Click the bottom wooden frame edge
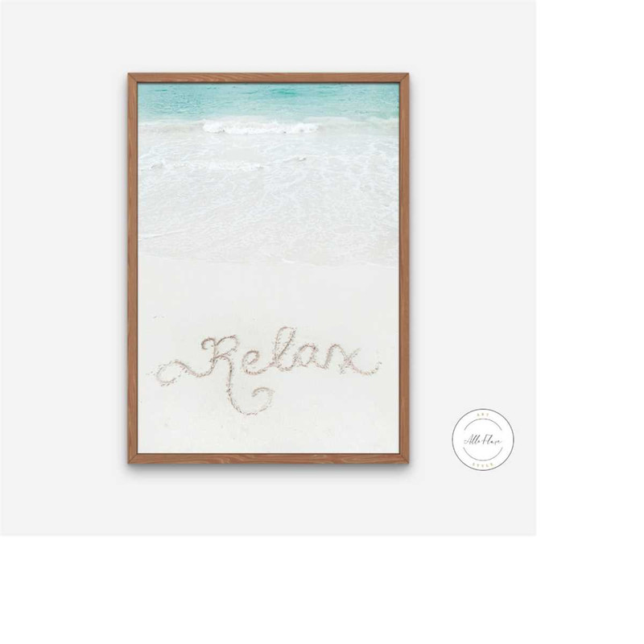 click(x=268, y=458)
